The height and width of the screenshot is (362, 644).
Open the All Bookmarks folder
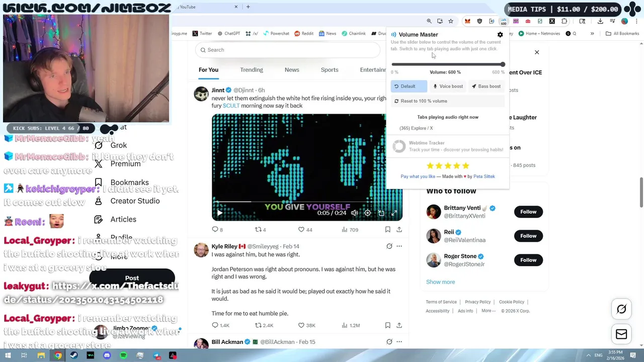622,34
